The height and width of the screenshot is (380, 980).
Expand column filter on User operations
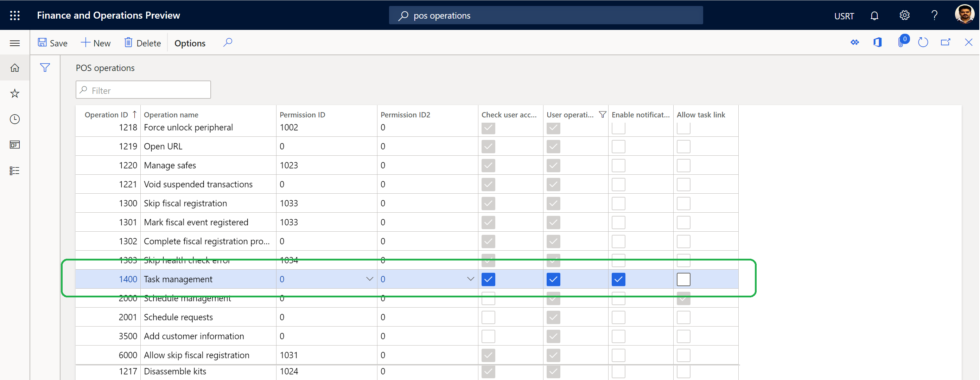click(x=601, y=114)
